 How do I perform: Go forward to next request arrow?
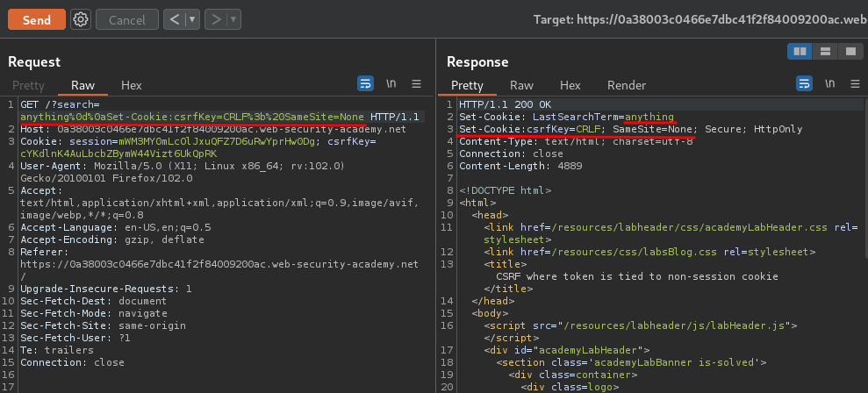point(216,20)
